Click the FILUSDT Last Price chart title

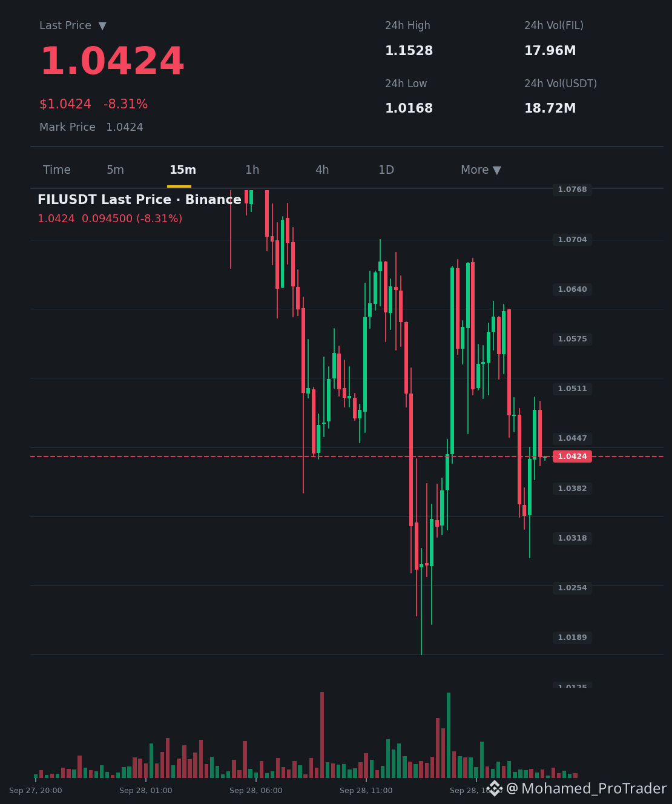pyautogui.click(x=139, y=200)
